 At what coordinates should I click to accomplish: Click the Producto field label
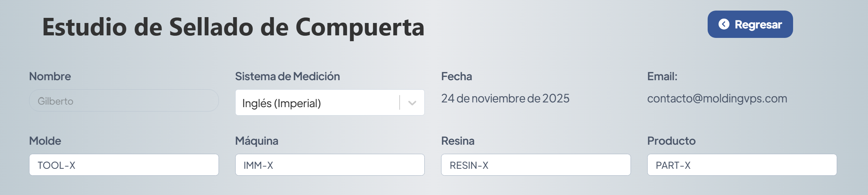[x=671, y=141]
